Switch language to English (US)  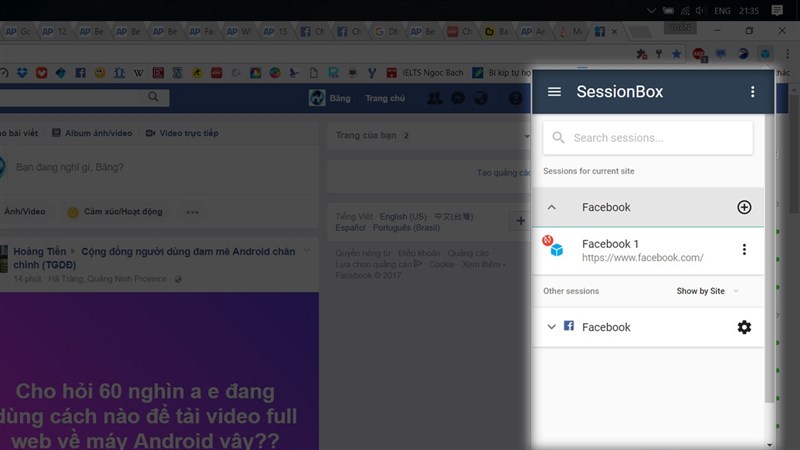pos(403,217)
